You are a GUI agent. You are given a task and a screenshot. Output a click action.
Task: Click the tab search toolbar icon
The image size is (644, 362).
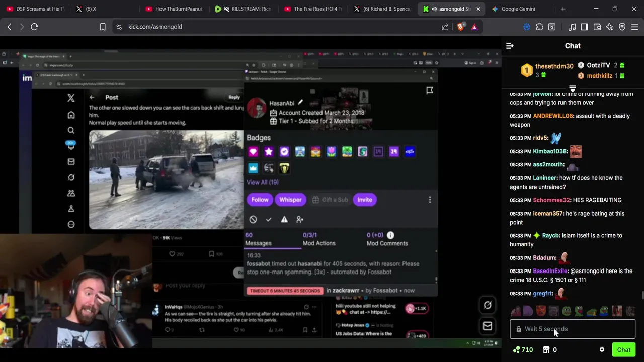click(x=552, y=27)
